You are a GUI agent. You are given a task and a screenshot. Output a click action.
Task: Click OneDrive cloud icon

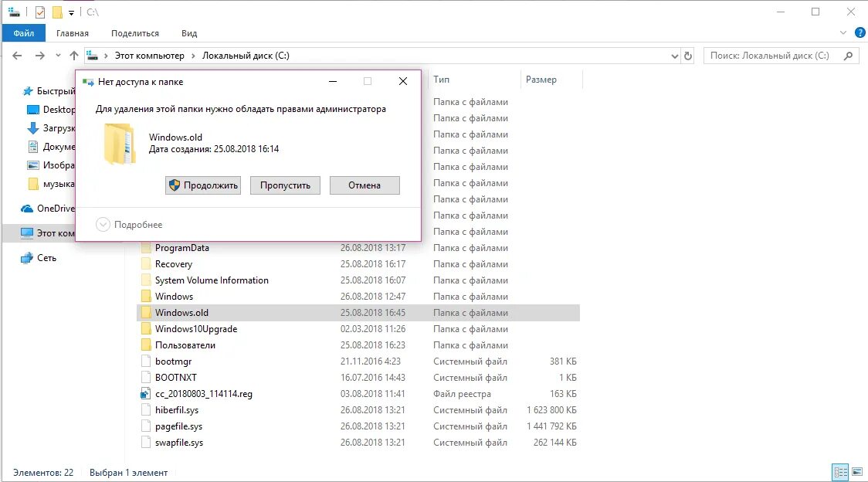click(26, 209)
